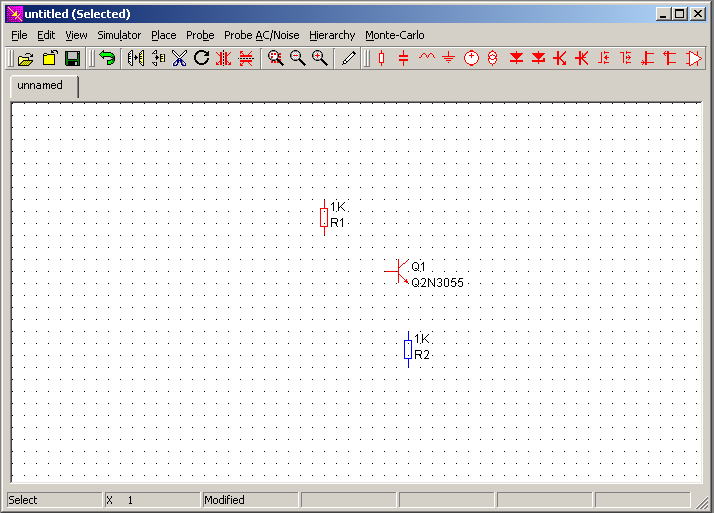The width and height of the screenshot is (714, 513).
Task: Open the Probe menu
Action: [200, 35]
